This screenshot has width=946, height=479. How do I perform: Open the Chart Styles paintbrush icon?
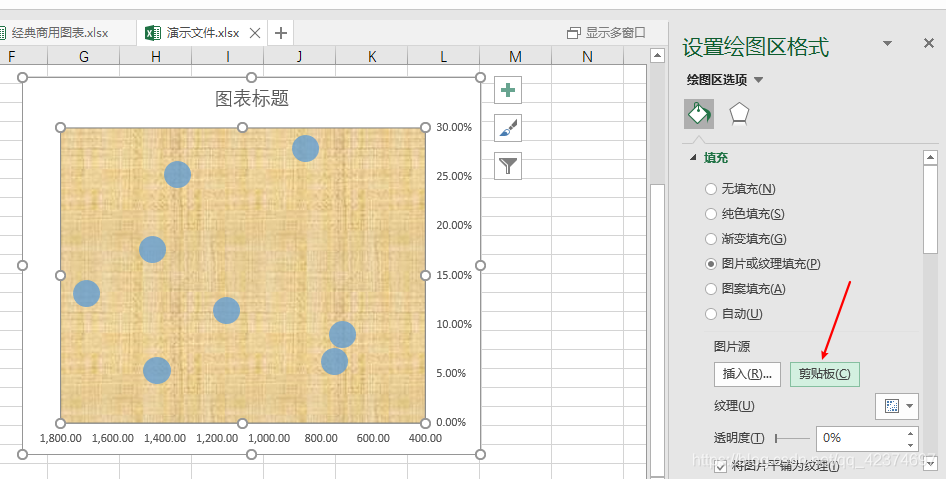(508, 128)
